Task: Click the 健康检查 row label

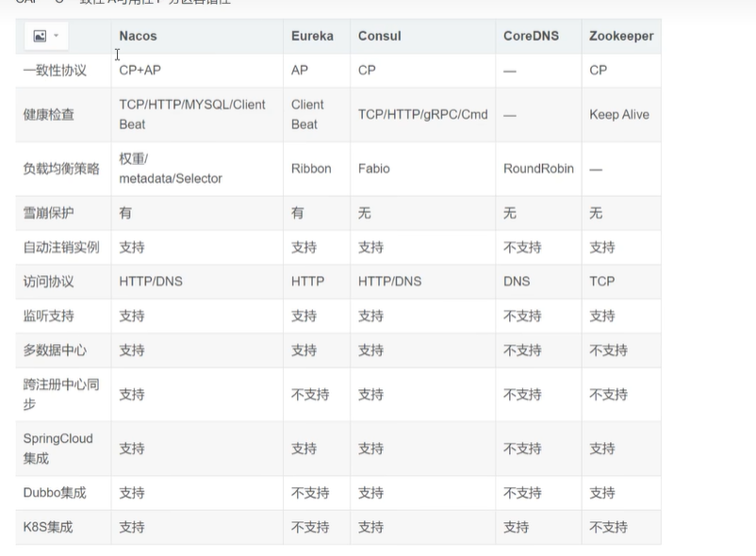Action: tap(49, 115)
